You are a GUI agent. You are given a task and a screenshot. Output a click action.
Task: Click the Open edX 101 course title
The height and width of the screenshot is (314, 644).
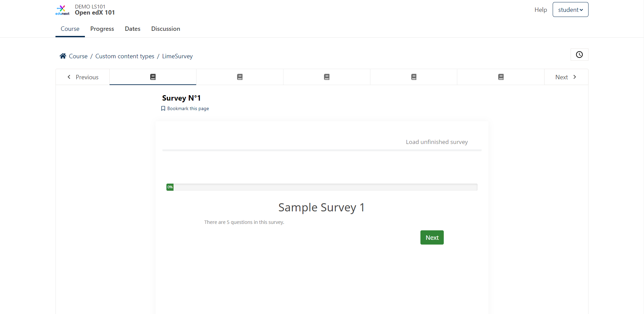tap(95, 13)
